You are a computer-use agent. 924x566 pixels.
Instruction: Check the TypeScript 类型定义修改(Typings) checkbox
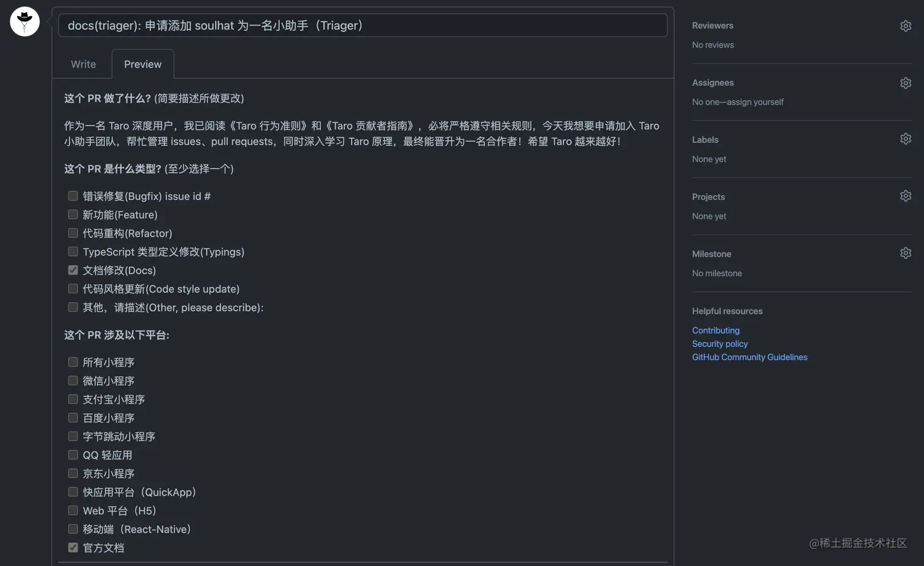[73, 251]
